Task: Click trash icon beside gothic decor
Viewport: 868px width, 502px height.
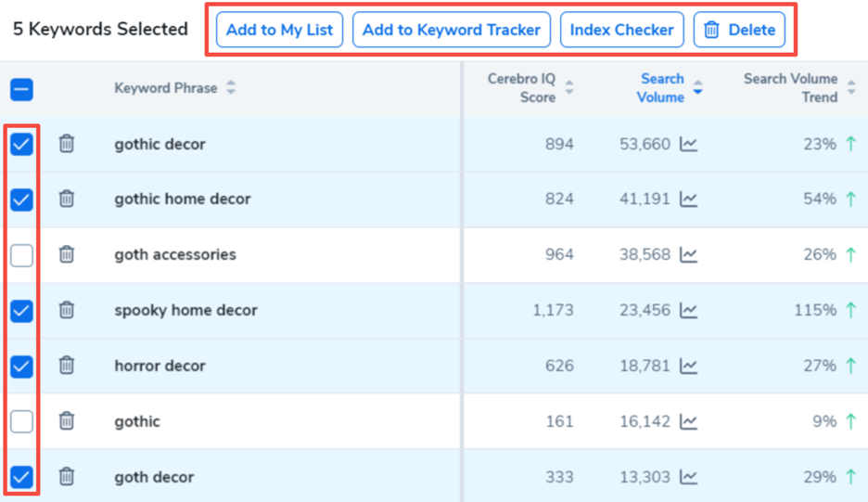Action: pos(67,144)
